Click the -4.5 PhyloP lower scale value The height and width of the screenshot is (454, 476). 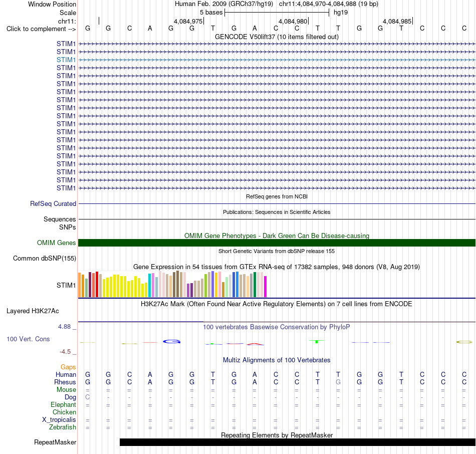pyautogui.click(x=65, y=352)
